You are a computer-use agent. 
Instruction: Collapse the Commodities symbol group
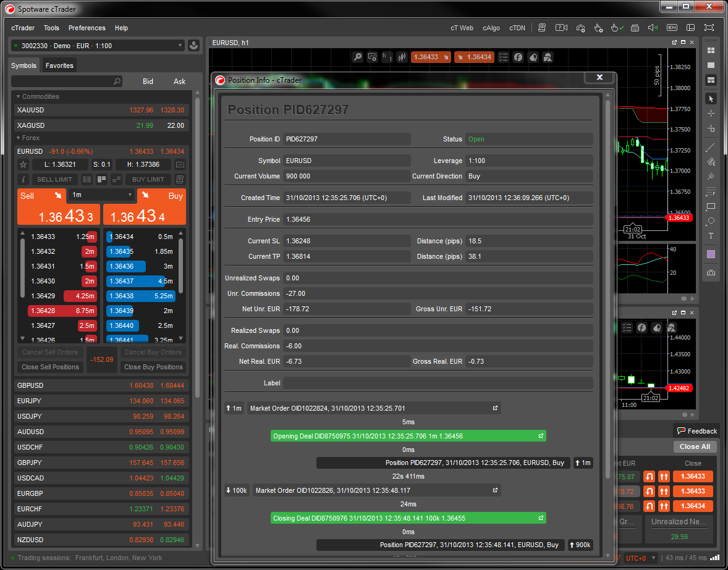click(19, 96)
